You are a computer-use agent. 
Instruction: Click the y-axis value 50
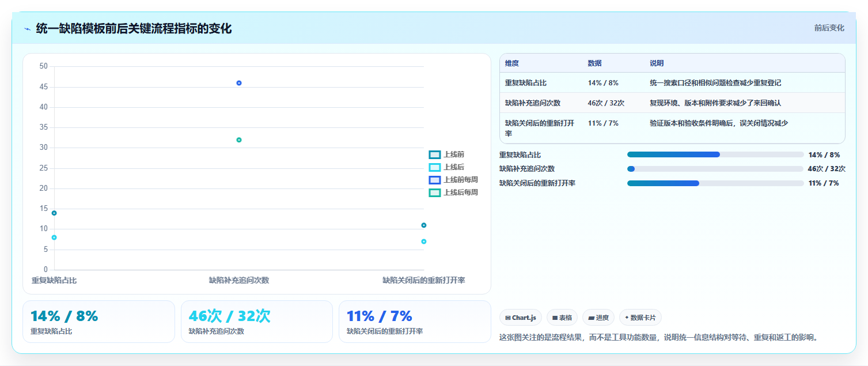pyautogui.click(x=44, y=66)
